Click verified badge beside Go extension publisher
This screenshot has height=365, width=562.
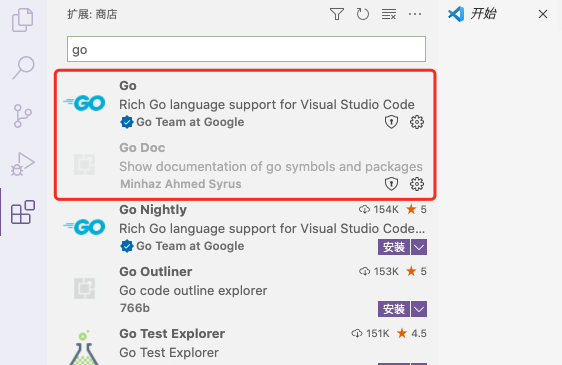click(x=127, y=122)
